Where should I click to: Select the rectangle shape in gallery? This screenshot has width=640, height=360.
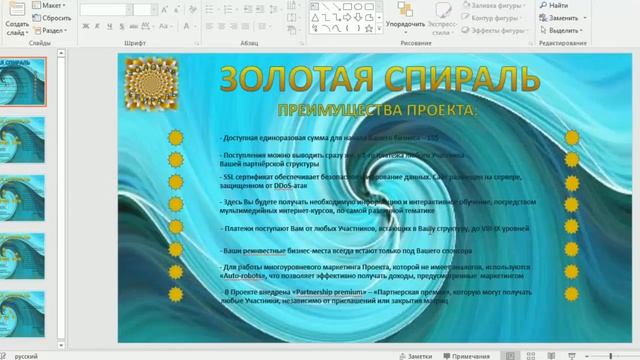click(347, 7)
